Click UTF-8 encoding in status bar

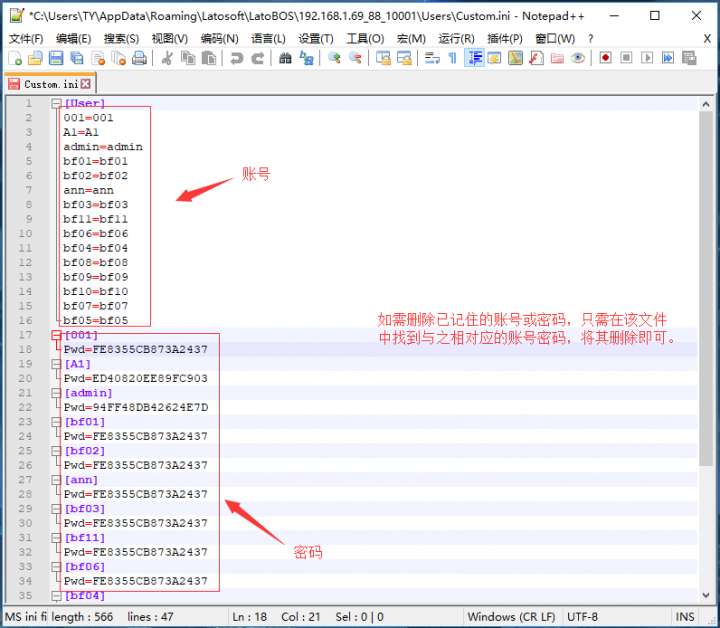[582, 617]
